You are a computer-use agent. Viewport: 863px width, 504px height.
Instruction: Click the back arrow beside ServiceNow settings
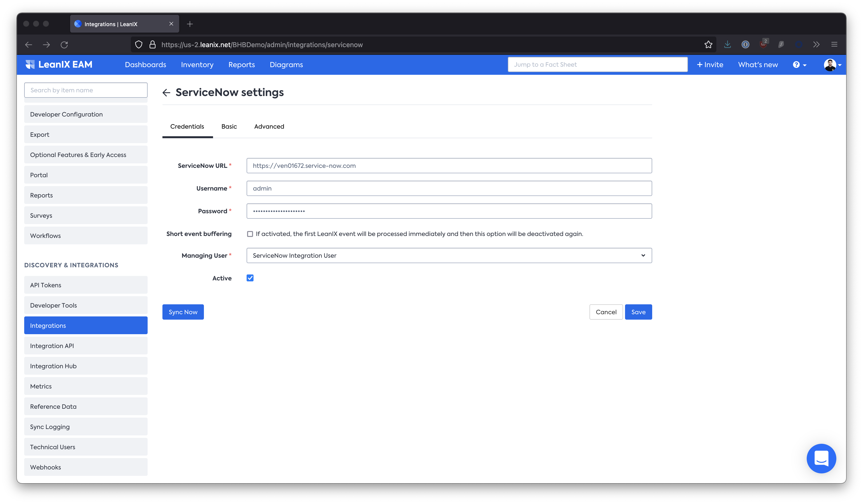coord(166,93)
